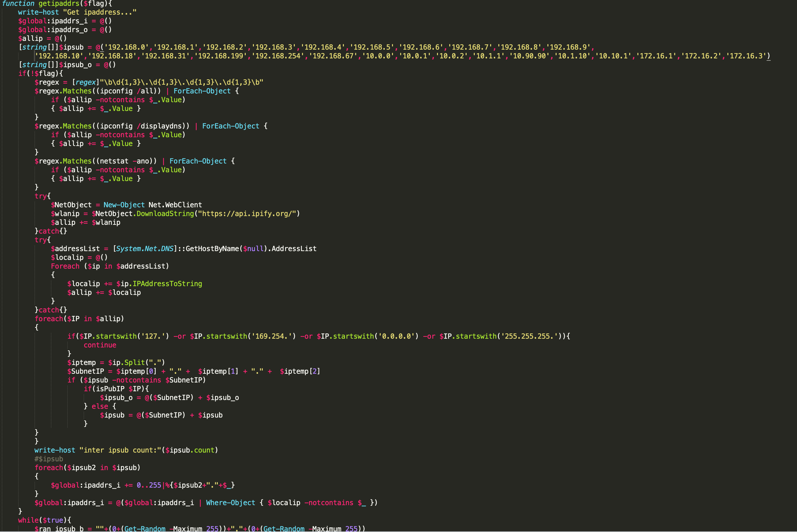Click the "inter ipsub count:" string
The height and width of the screenshot is (532, 797).
tap(120, 450)
